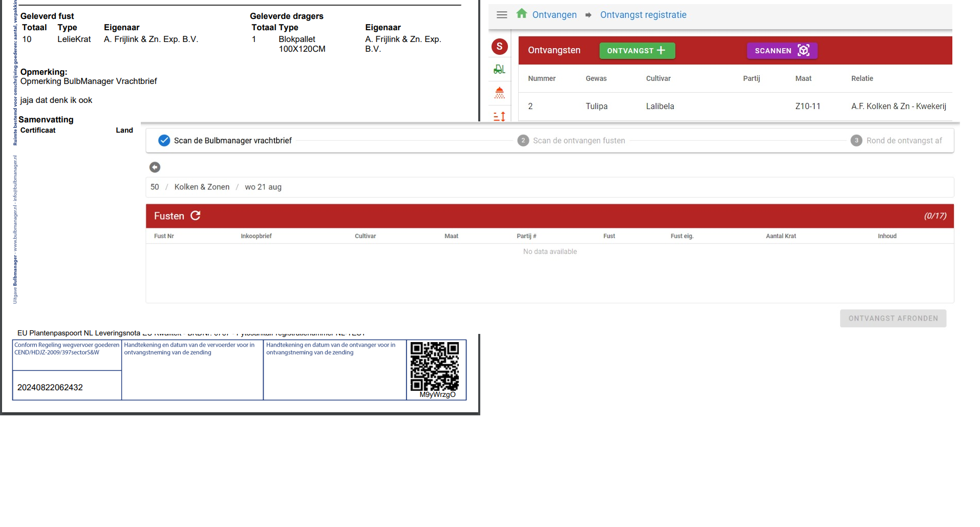Select the Tulipa Lalibela table row
The height and width of the screenshot is (527, 980).
735,107
